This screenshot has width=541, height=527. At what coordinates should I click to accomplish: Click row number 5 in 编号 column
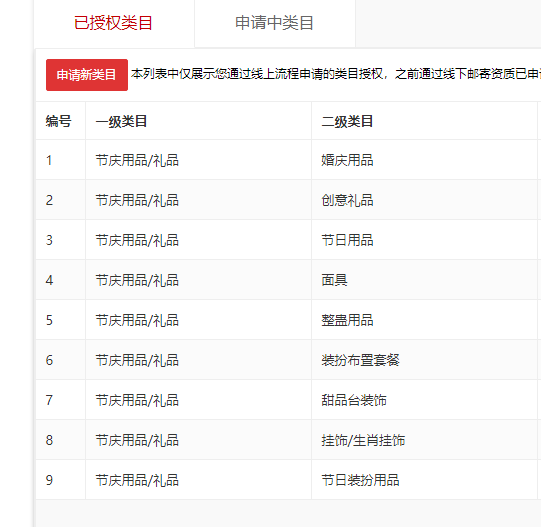49,320
